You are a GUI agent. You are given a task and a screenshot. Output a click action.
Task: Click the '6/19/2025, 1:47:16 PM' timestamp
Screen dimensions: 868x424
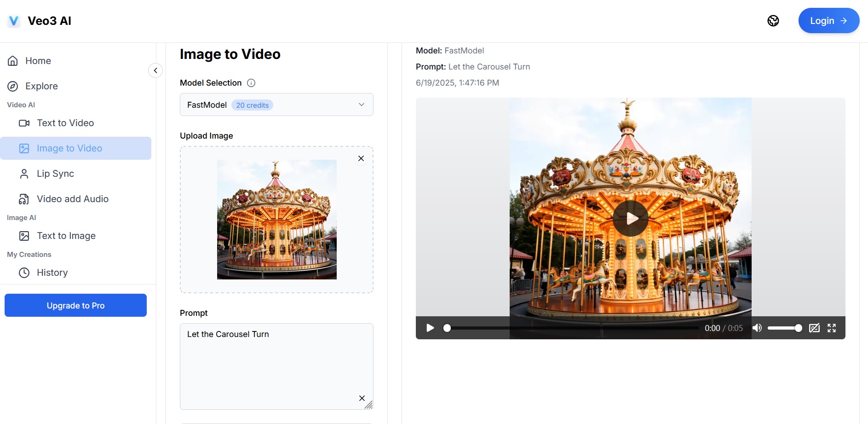tap(457, 83)
